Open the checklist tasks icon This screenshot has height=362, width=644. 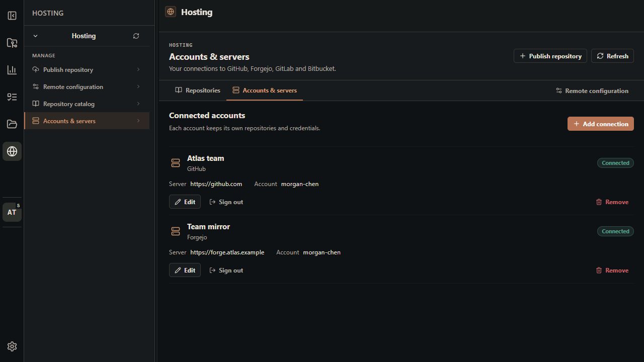tap(12, 97)
